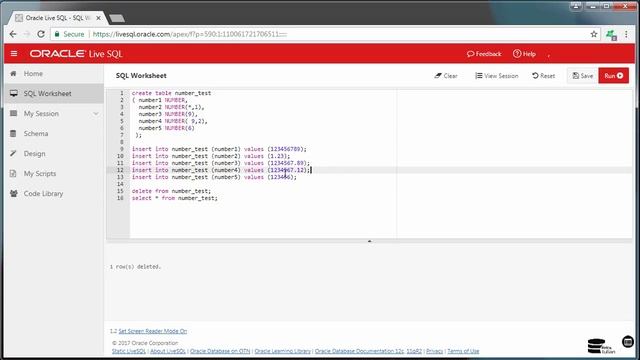640x360 pixels.
Task: Open Feedback from the header
Action: tap(484, 54)
